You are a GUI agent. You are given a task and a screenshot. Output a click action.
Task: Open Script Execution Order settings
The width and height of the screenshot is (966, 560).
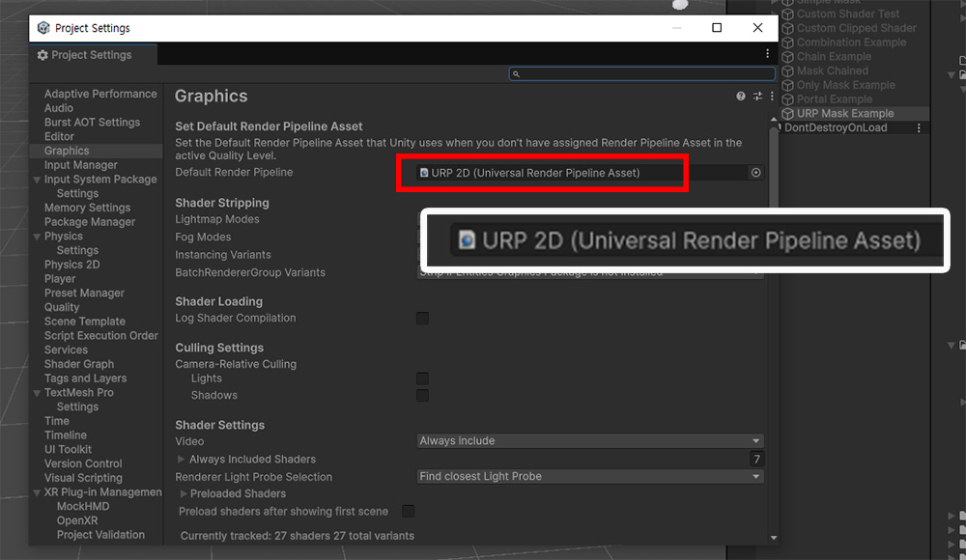coord(101,336)
